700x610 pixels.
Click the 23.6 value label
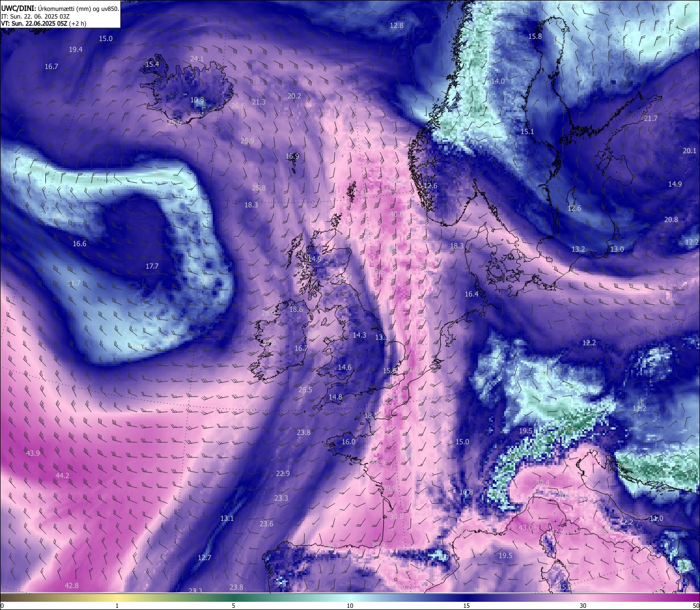pos(266,524)
